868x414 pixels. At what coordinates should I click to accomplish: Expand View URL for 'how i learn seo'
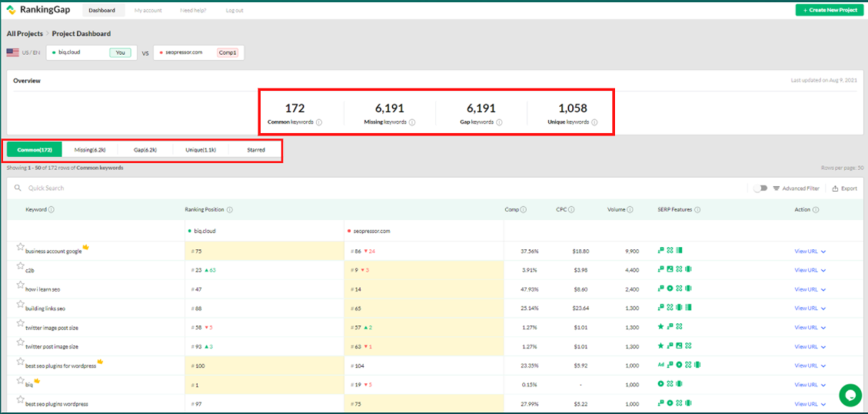pyautogui.click(x=810, y=289)
